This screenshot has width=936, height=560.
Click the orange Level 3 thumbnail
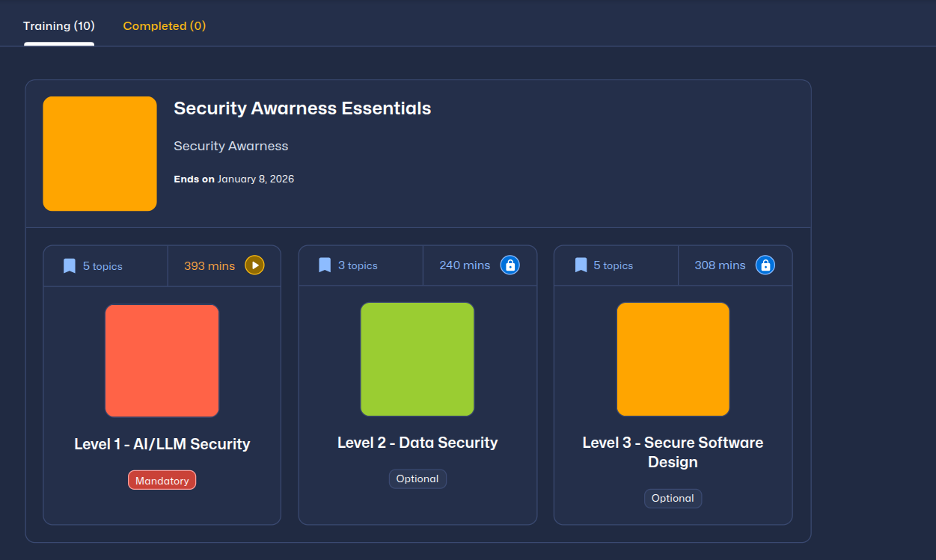(x=673, y=360)
